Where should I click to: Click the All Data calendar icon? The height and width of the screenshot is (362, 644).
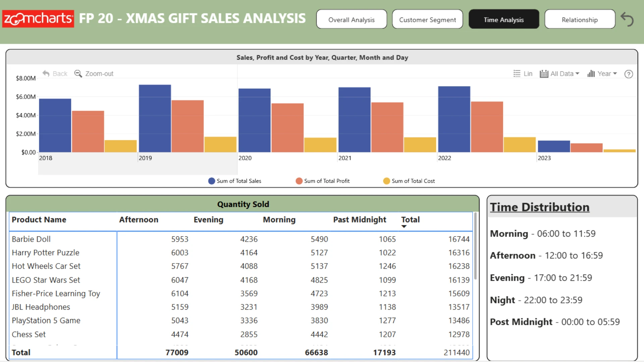544,73
